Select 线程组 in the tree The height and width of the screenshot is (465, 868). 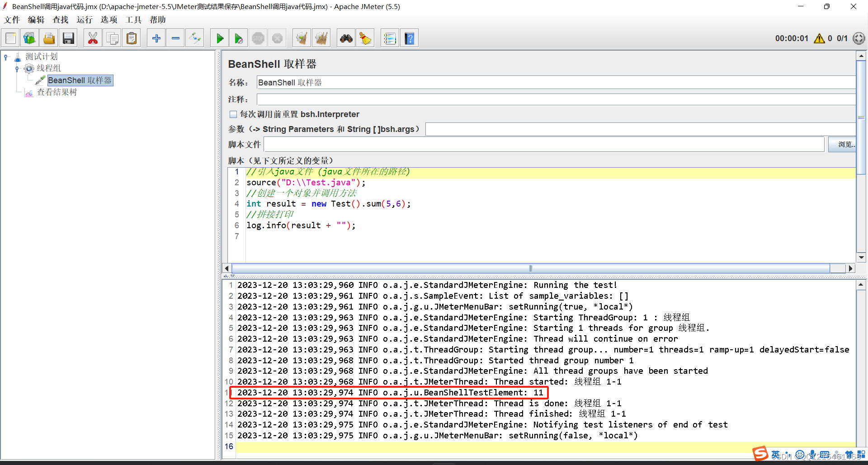49,68
